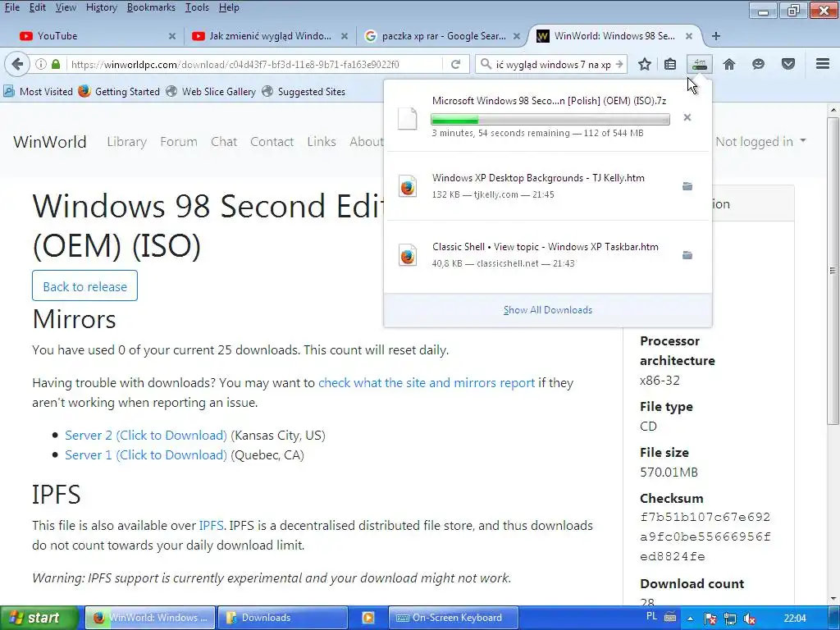The image size is (840, 630).
Task: Open the Edit menu
Action: pyautogui.click(x=38, y=7)
